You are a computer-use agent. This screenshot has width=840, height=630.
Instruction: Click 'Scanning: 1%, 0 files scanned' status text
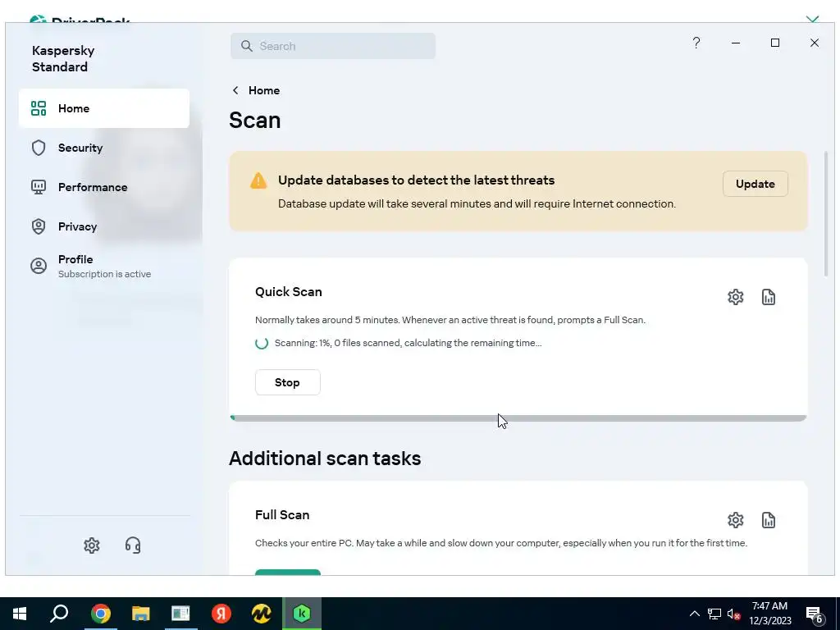pyautogui.click(x=409, y=343)
